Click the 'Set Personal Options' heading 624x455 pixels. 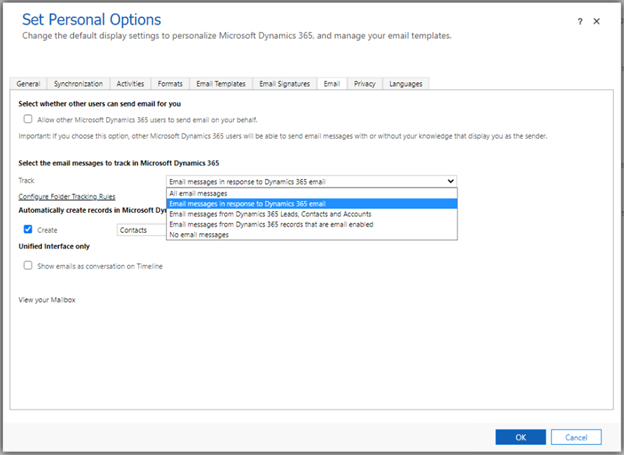(92, 20)
